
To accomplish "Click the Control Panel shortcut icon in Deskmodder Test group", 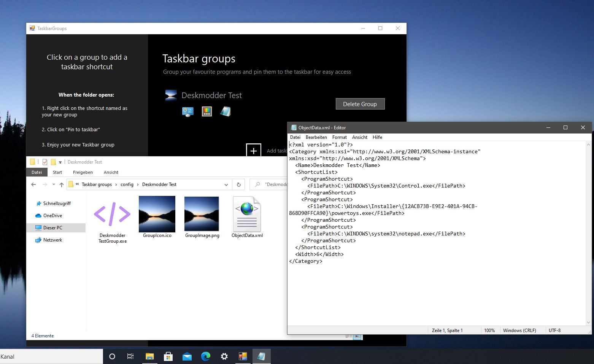I will pos(188,111).
